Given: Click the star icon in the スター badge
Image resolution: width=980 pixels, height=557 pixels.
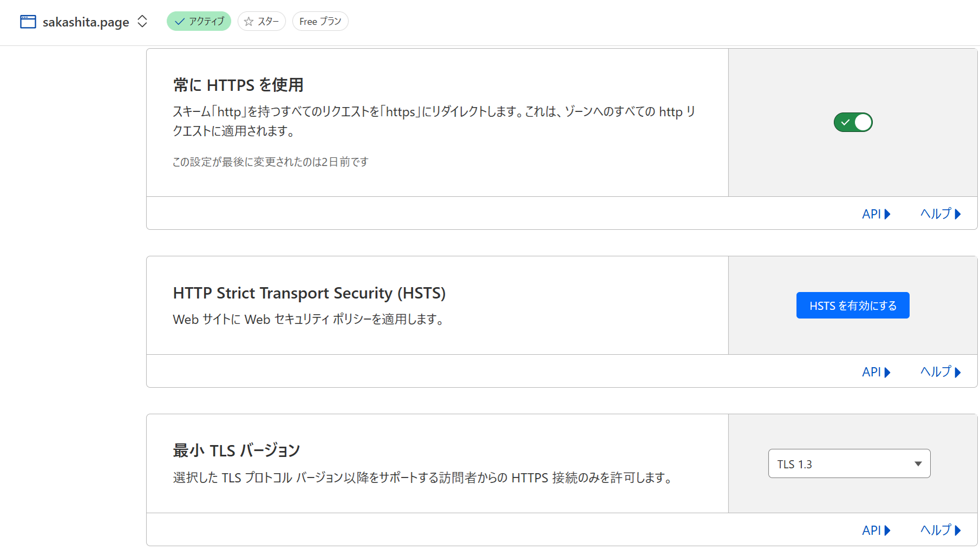Looking at the screenshot, I should click(x=249, y=22).
